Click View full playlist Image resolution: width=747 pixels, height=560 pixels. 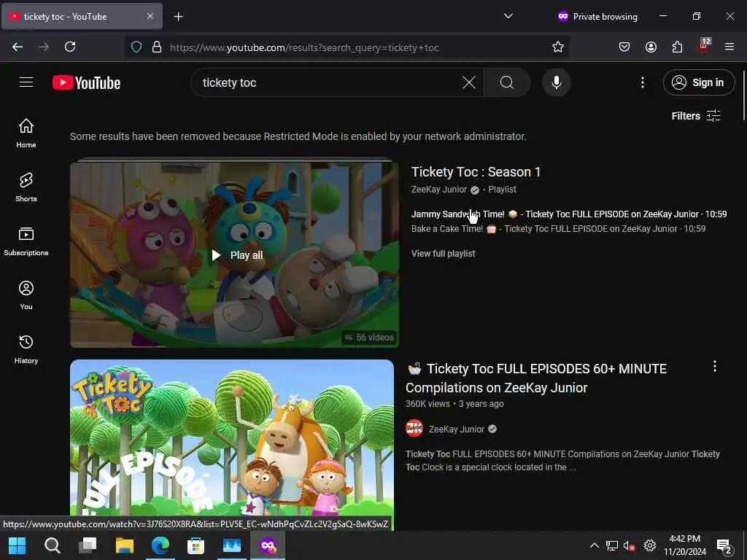[443, 254]
